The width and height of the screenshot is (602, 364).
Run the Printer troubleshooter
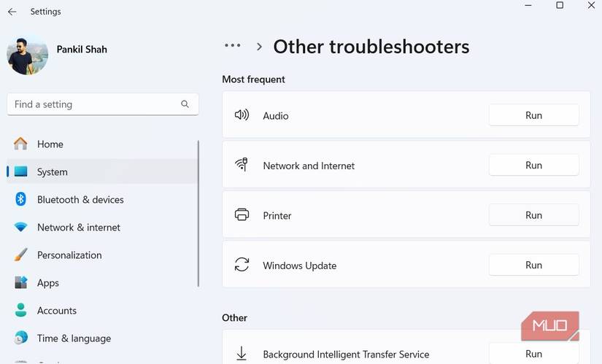[x=533, y=215]
